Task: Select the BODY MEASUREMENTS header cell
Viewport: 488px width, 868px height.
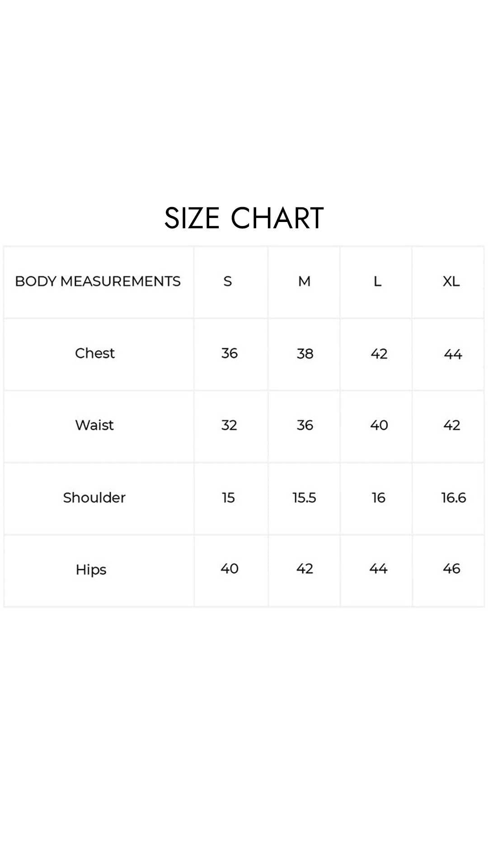Action: coord(98,281)
